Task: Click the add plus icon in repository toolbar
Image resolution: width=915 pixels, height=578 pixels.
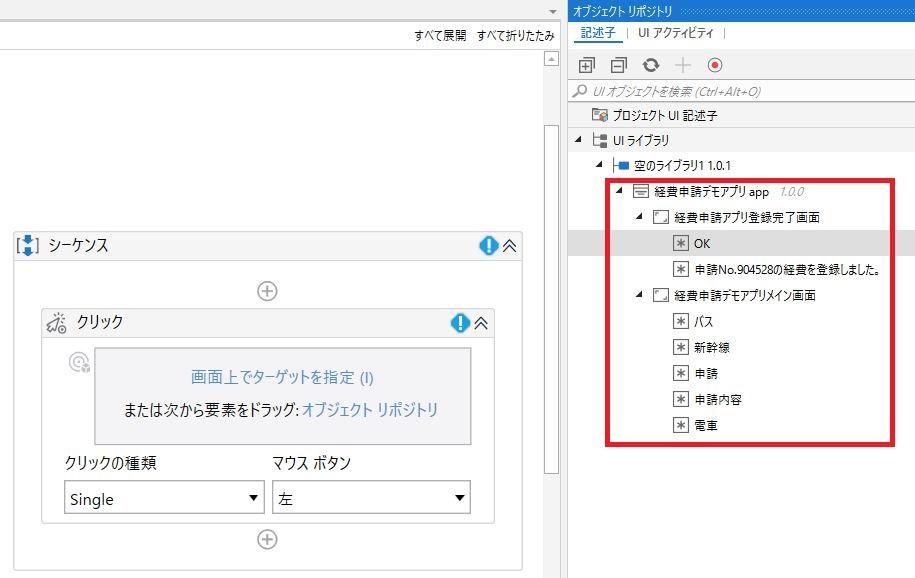Action: 682,65
